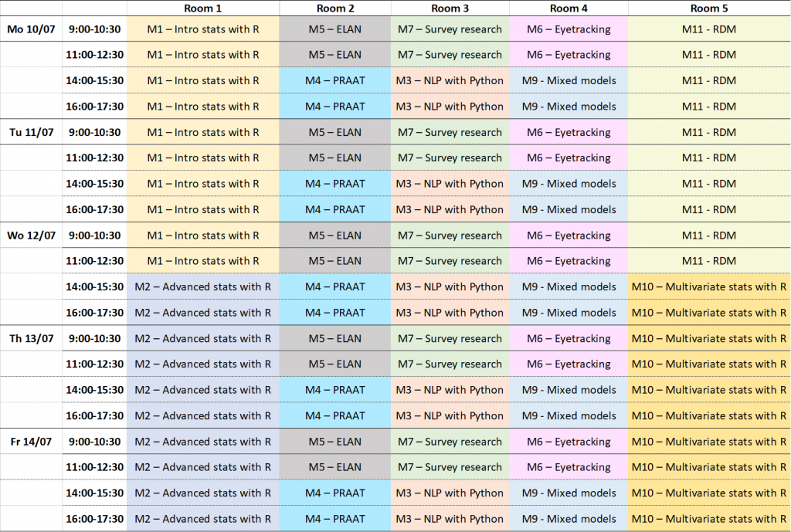Screen dimensions: 791x532
Task: Select the Room 4 column header
Action: click(x=569, y=8)
